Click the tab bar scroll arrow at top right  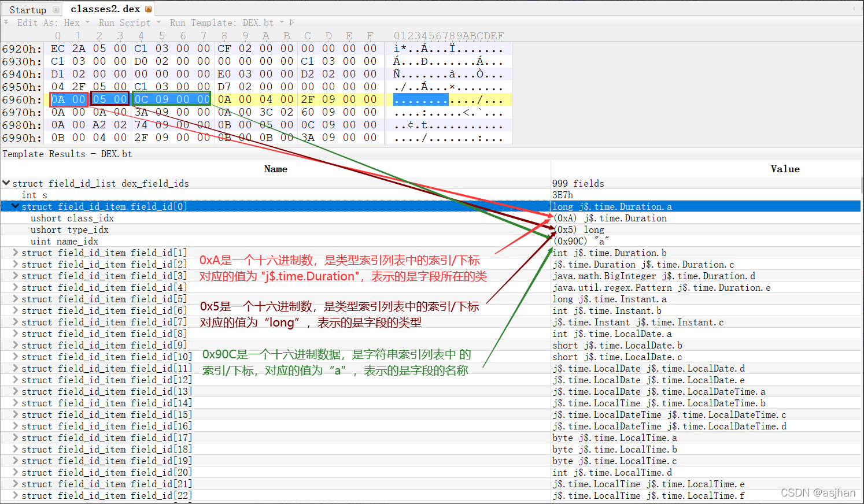[x=855, y=9]
